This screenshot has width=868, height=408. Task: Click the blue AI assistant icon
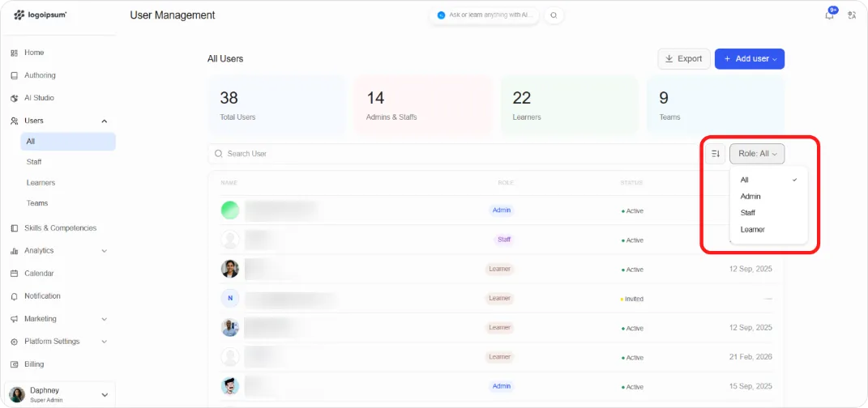(441, 15)
